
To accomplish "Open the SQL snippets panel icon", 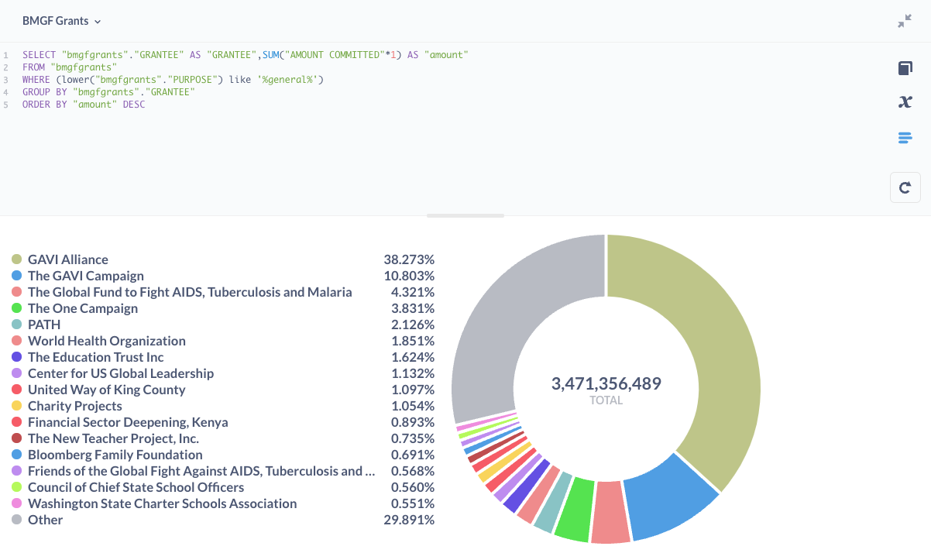I will [x=904, y=138].
